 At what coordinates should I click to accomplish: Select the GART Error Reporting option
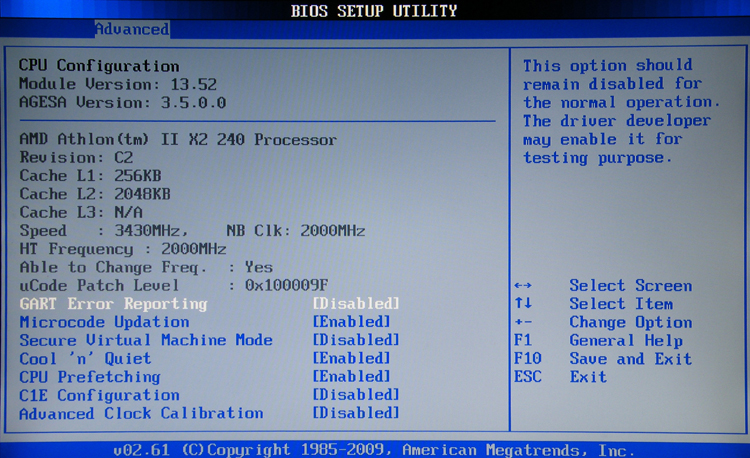click(113, 304)
